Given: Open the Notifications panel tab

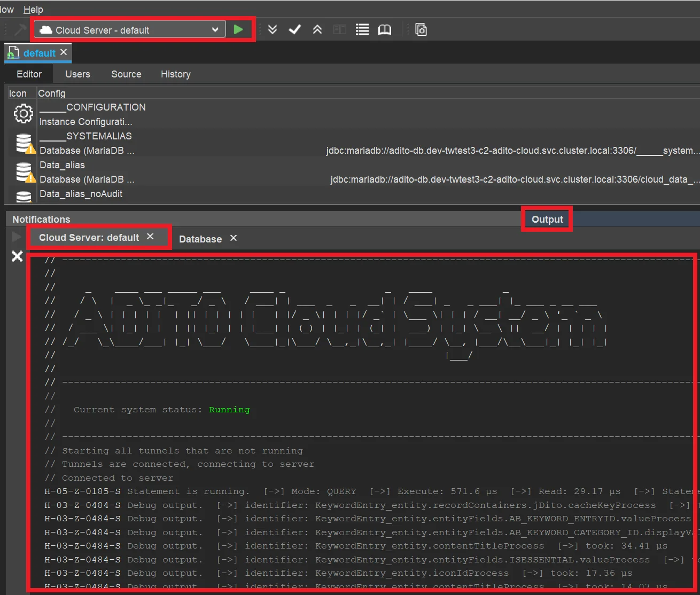Looking at the screenshot, I should point(41,220).
